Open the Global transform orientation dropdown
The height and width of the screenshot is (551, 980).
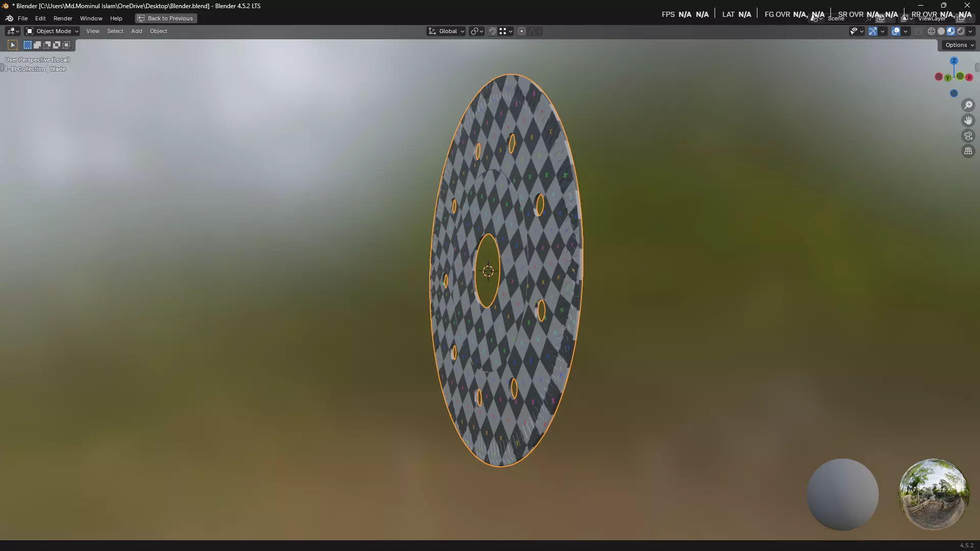pos(446,31)
